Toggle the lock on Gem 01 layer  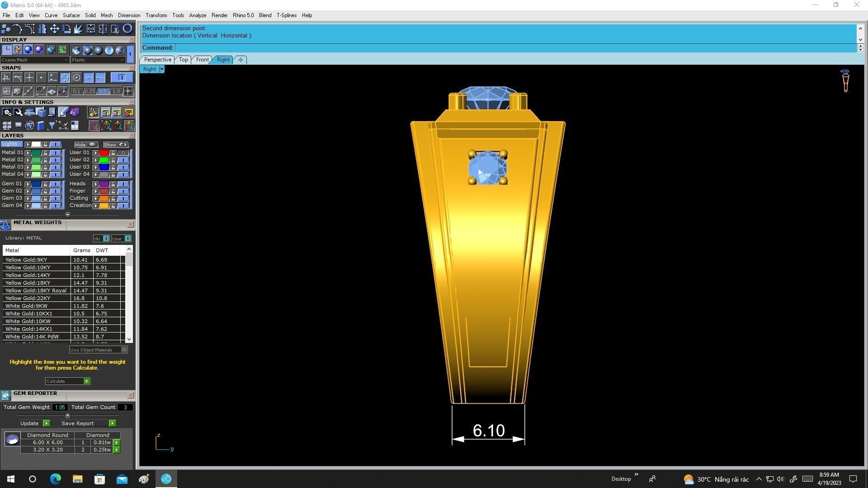[x=45, y=184]
